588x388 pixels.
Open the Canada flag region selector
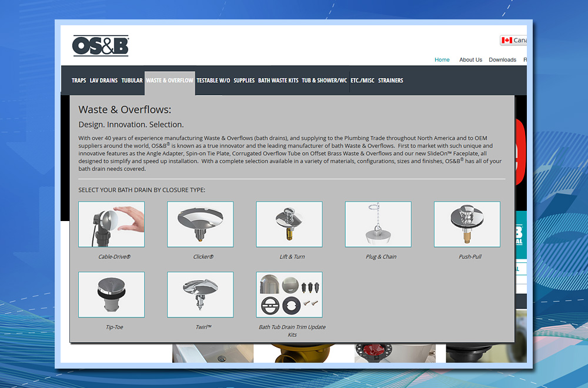[513, 40]
